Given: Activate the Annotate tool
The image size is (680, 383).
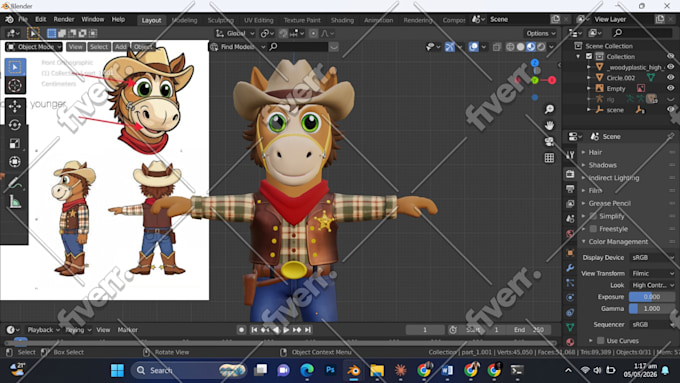Looking at the screenshot, I should pos(15,183).
